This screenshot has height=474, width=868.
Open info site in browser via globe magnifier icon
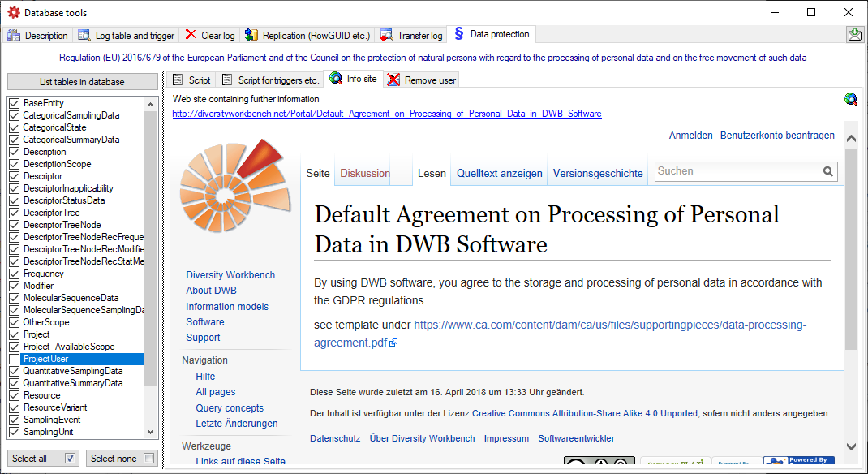pos(851,99)
